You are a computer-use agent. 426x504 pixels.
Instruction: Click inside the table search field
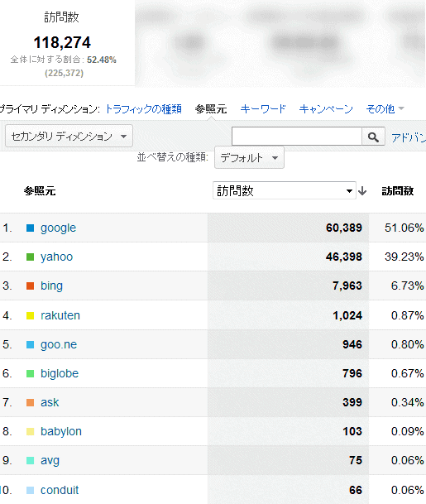click(x=297, y=137)
